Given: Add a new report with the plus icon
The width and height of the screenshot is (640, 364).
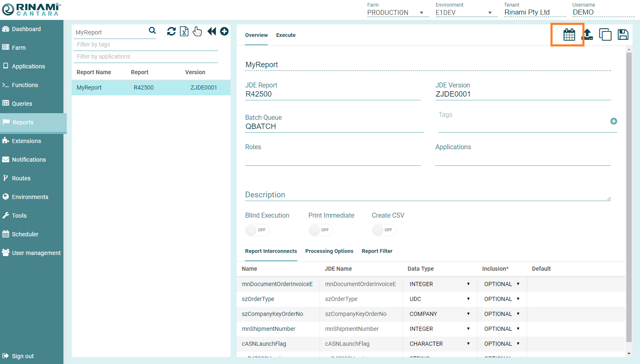Looking at the screenshot, I should 224,32.
